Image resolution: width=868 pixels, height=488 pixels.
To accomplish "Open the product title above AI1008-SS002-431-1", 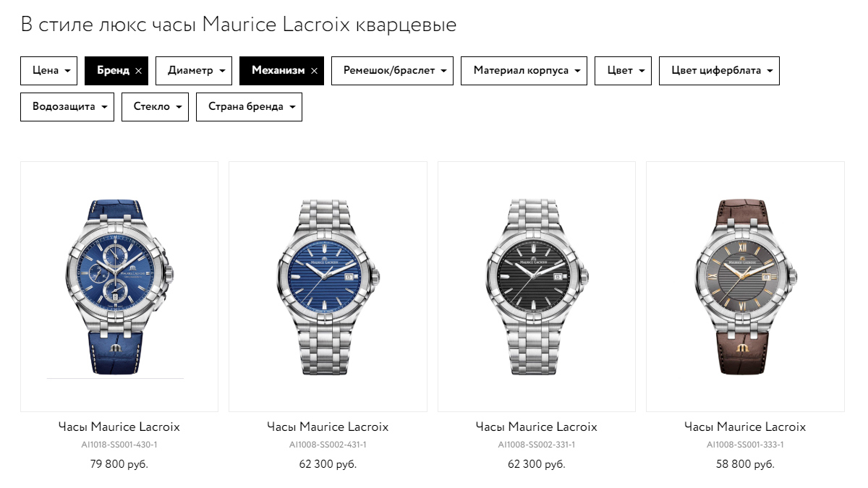I will coord(328,427).
